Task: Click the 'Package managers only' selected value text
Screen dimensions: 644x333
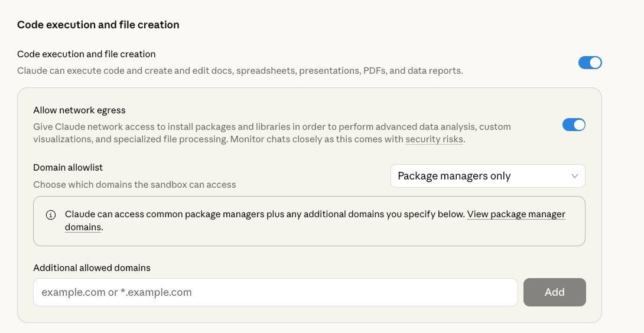Action: (x=454, y=176)
